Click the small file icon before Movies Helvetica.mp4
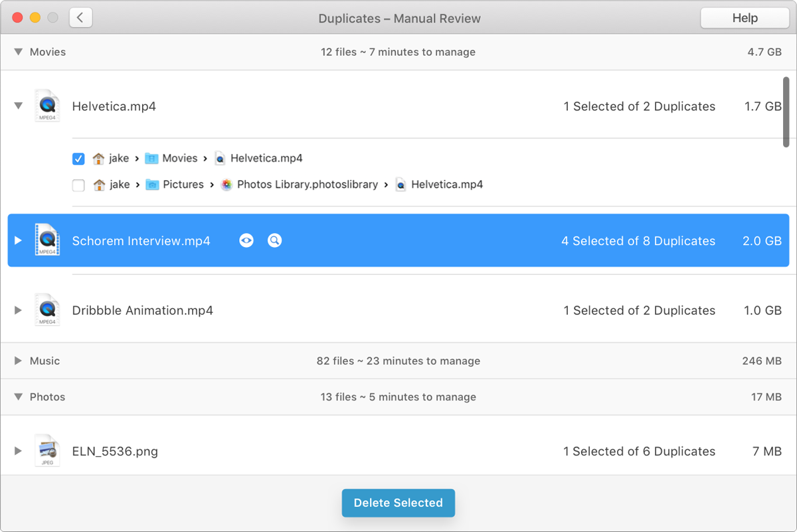 point(220,159)
